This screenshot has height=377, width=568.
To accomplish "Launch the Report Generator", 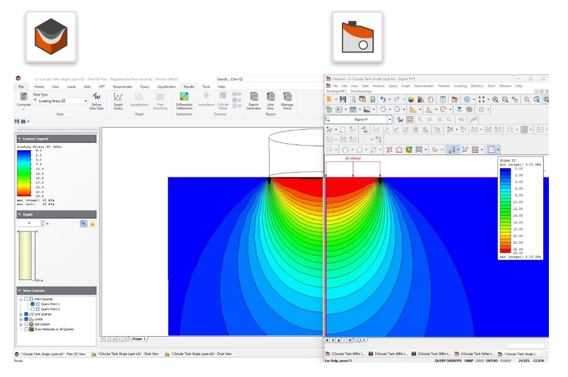I will [254, 101].
